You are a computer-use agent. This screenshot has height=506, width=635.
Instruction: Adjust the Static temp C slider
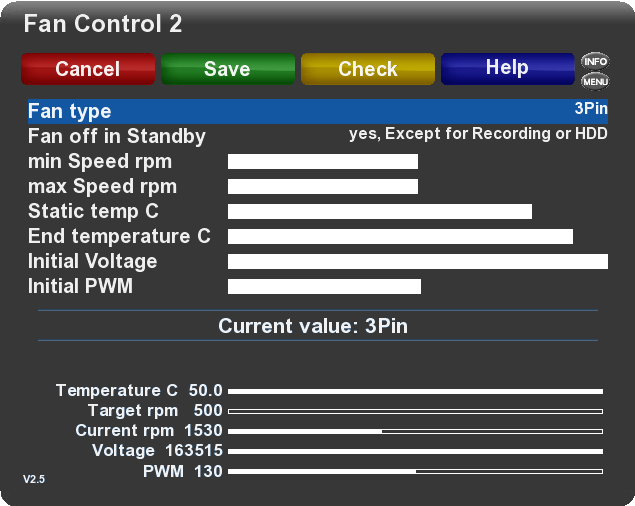[380, 211]
